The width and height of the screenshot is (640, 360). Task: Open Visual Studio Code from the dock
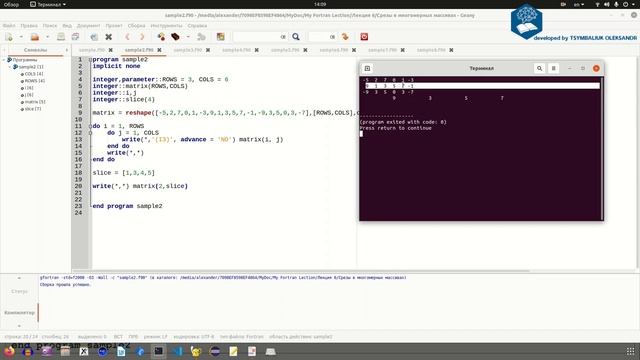[x=177, y=351]
